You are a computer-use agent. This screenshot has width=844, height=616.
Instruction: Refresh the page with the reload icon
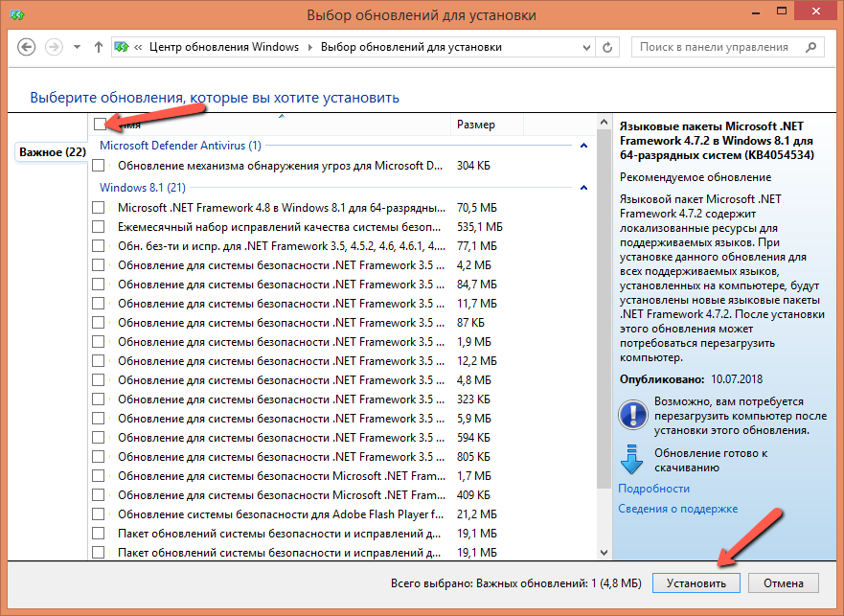click(607, 47)
